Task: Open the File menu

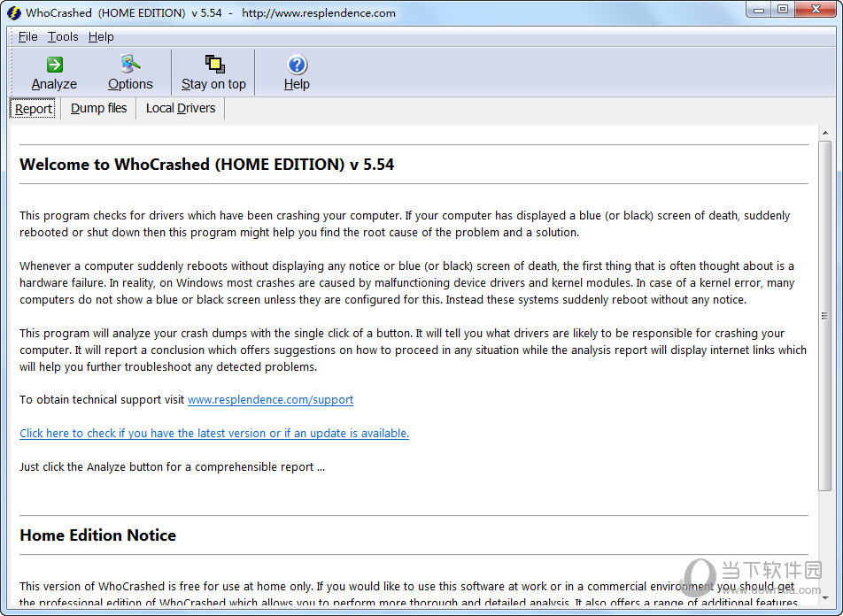Action: [28, 36]
